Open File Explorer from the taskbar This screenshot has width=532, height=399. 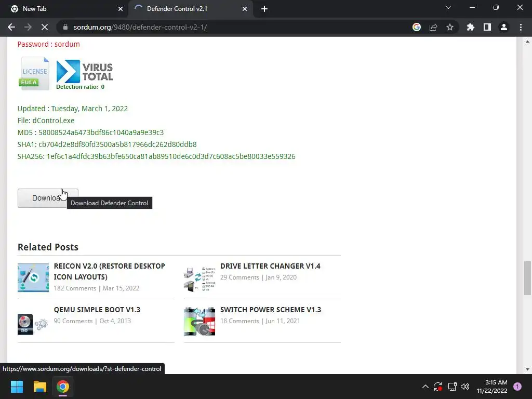(39, 387)
